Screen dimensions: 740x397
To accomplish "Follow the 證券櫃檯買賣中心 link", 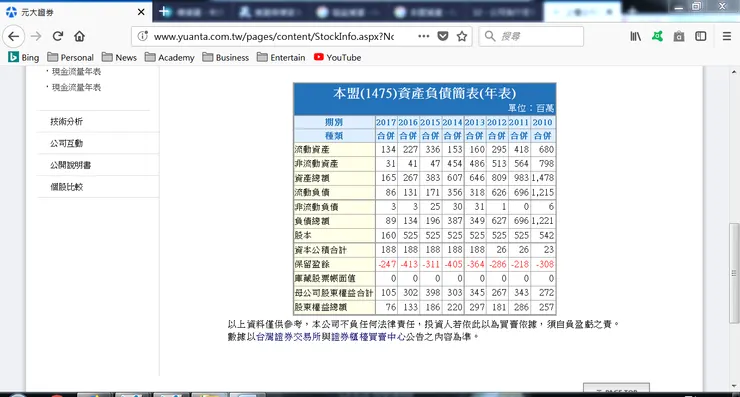I will [369, 337].
